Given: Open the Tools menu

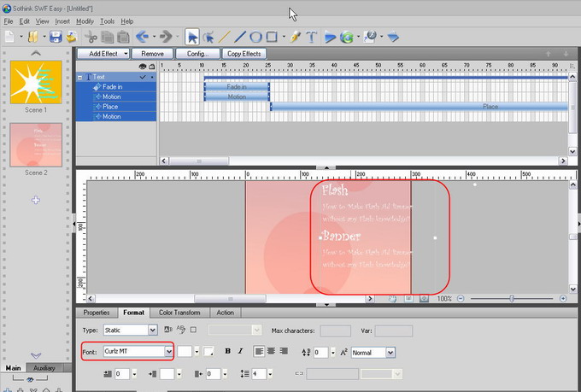Looking at the screenshot, I should [x=107, y=21].
